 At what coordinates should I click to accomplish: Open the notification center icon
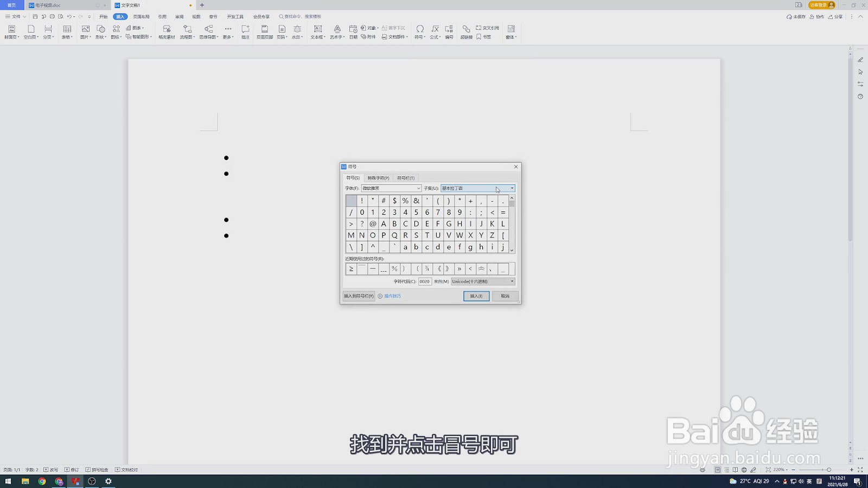858,481
